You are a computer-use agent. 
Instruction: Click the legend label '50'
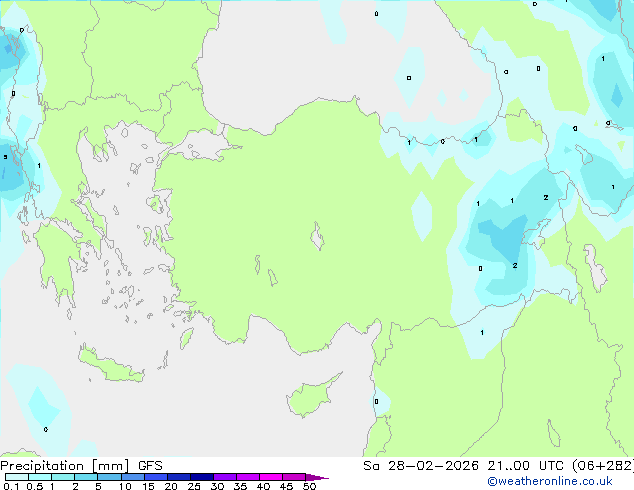pyautogui.click(x=309, y=486)
